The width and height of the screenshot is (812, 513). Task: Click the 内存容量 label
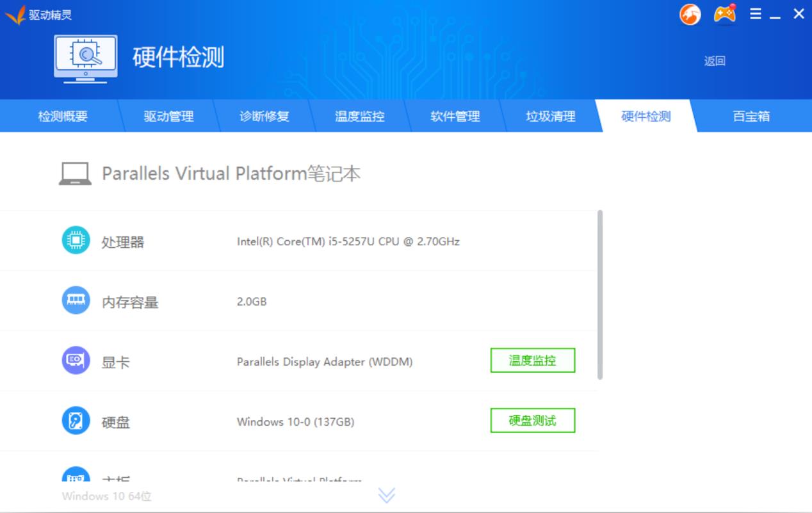coord(130,302)
